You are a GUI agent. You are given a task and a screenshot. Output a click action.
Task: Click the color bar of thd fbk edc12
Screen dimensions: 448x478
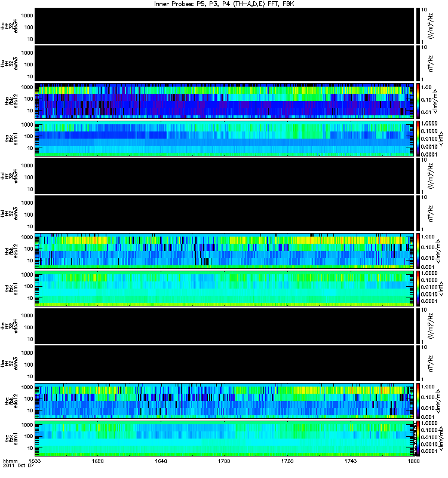click(x=418, y=251)
